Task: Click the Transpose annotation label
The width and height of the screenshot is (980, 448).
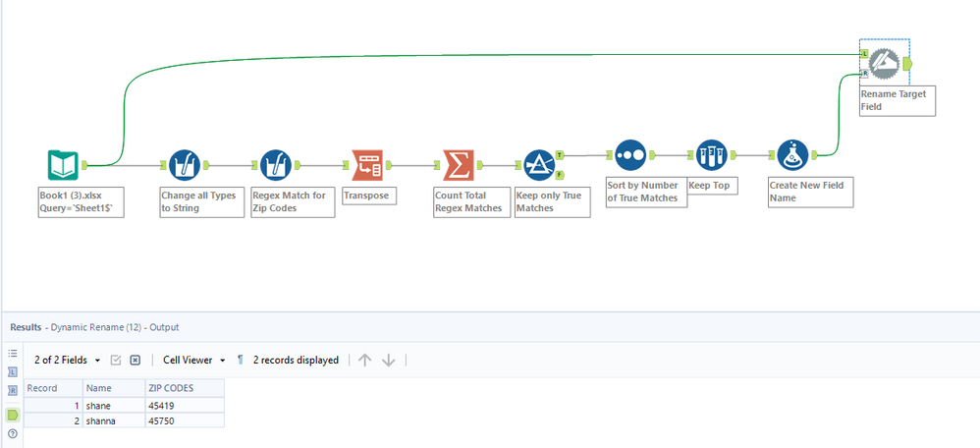Action: pos(367,196)
